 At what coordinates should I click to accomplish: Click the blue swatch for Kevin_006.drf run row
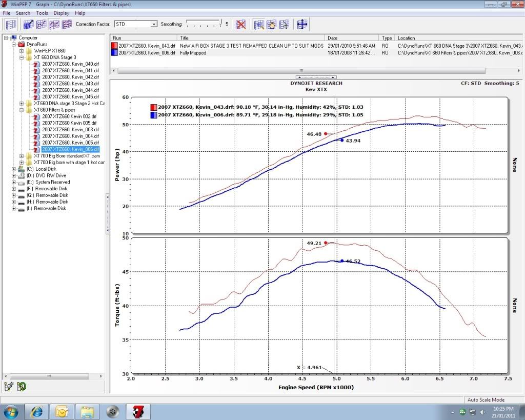pyautogui.click(x=114, y=53)
